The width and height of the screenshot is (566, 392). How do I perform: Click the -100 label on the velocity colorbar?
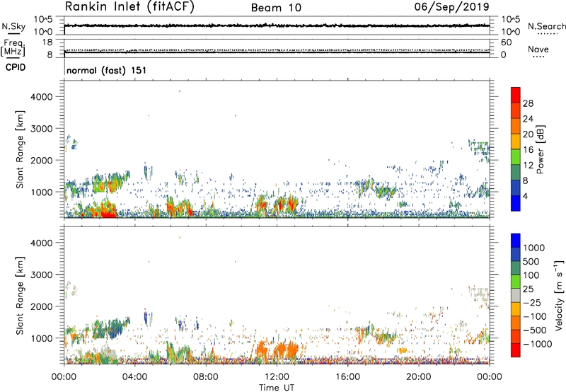pos(535,316)
